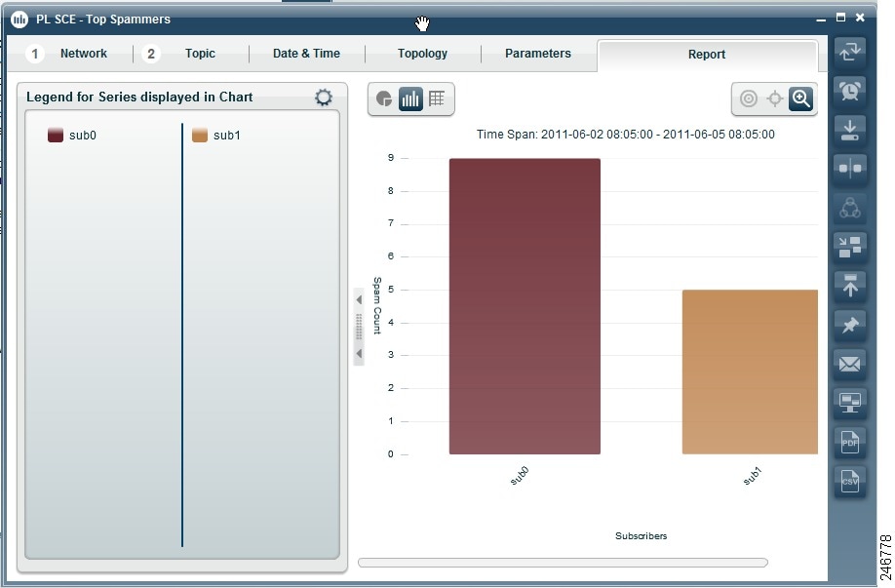Open the alarm clock schedule icon

pyautogui.click(x=850, y=90)
